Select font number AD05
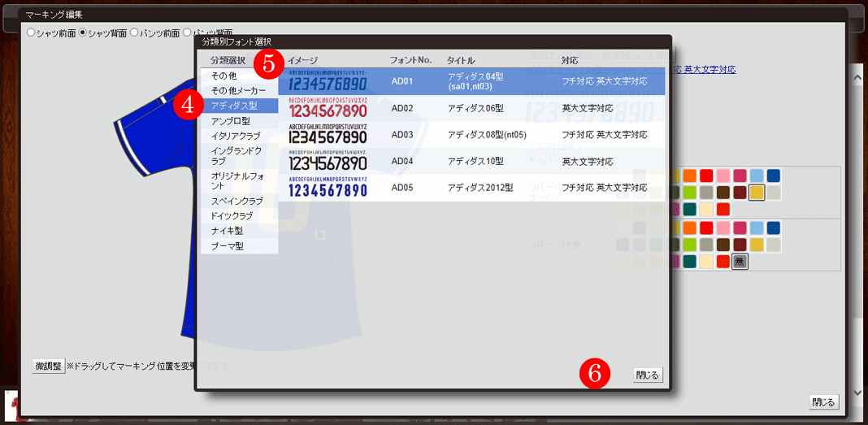868x425 pixels. pos(401,188)
